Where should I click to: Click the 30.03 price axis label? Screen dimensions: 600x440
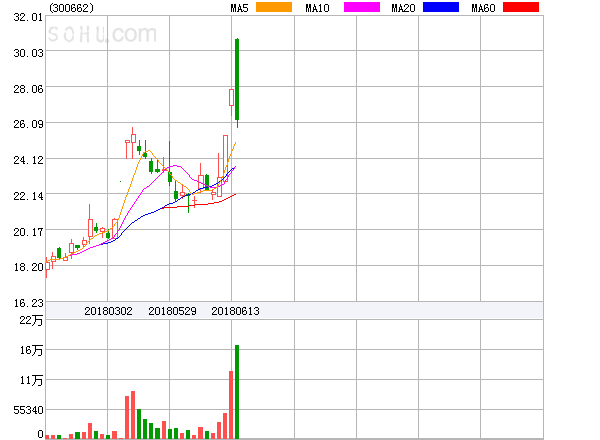coord(28,53)
